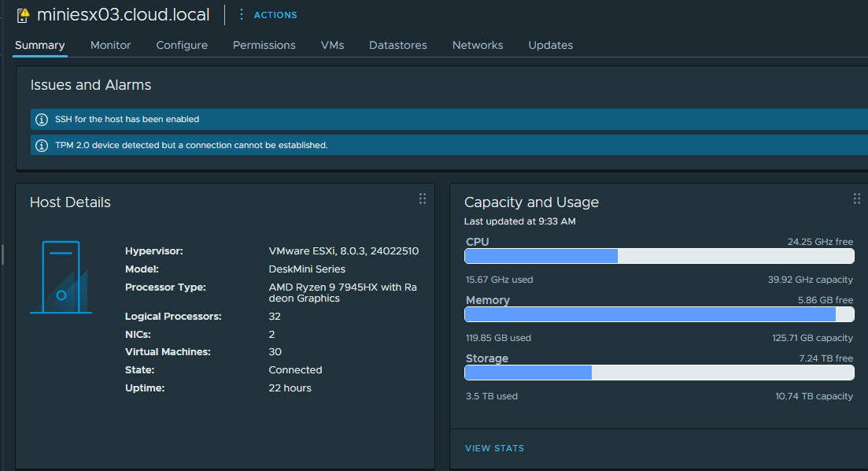Click the Host Details heading
The image size is (868, 471).
[70, 202]
